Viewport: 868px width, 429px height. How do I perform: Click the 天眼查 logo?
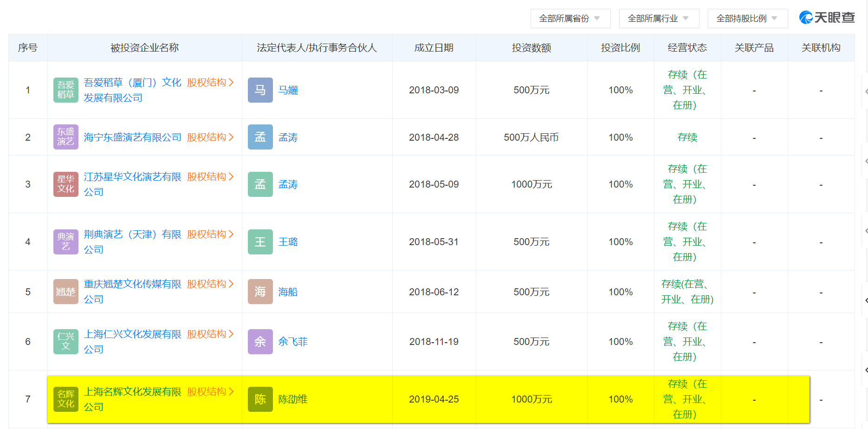[827, 18]
